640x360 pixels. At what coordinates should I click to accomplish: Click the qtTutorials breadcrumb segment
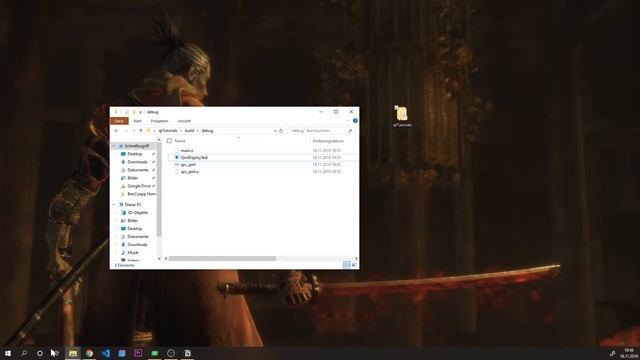pyautogui.click(x=168, y=131)
